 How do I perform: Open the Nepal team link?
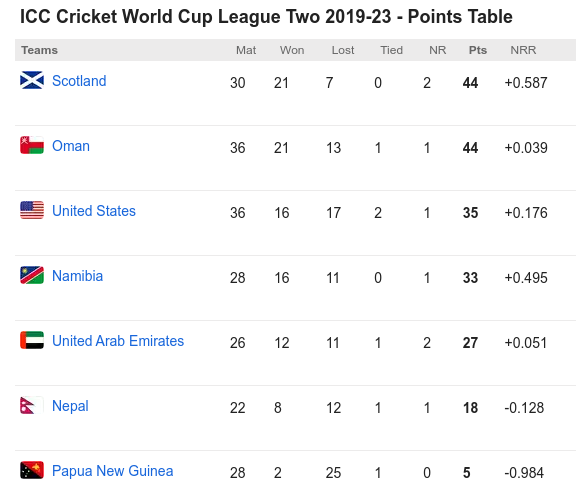[x=70, y=406]
